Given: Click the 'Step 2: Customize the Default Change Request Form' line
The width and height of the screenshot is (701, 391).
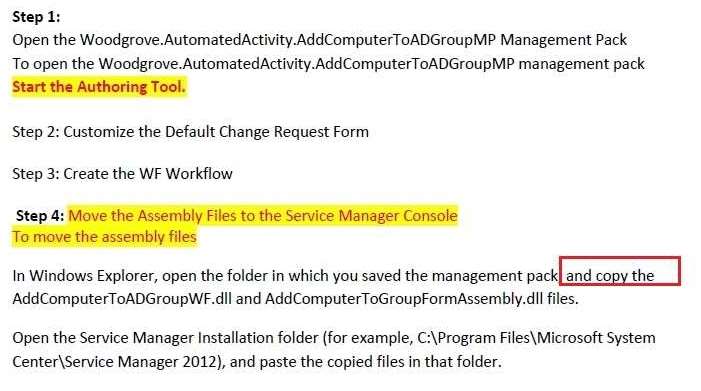Looking at the screenshot, I should [x=190, y=132].
